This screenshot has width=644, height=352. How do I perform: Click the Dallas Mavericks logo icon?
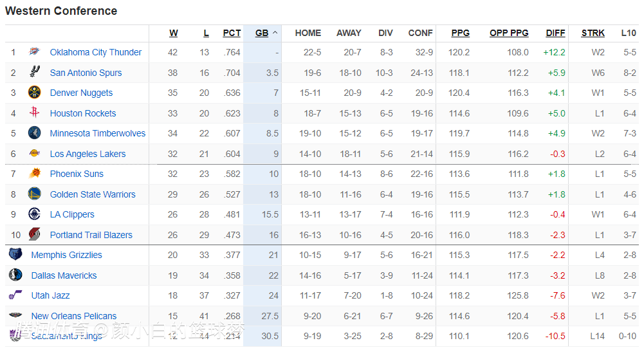pos(15,275)
